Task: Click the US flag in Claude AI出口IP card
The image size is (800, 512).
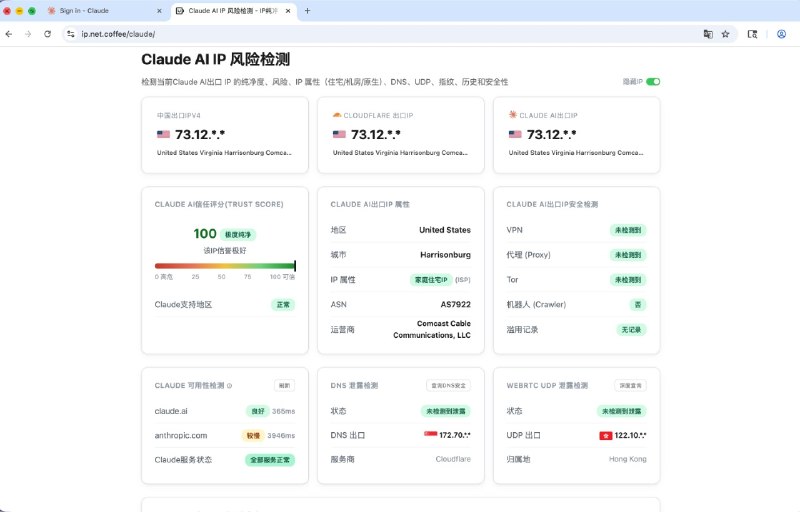Action: 515,134
